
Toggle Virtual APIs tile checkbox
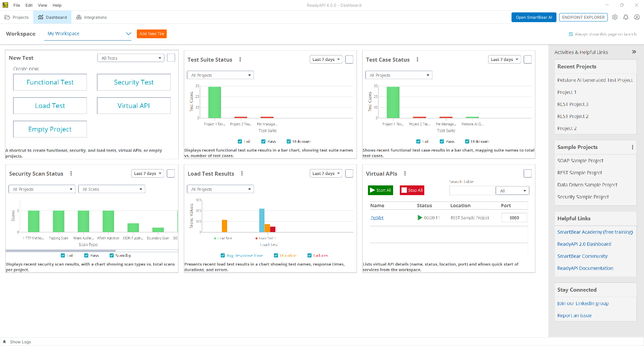pyautogui.click(x=528, y=173)
